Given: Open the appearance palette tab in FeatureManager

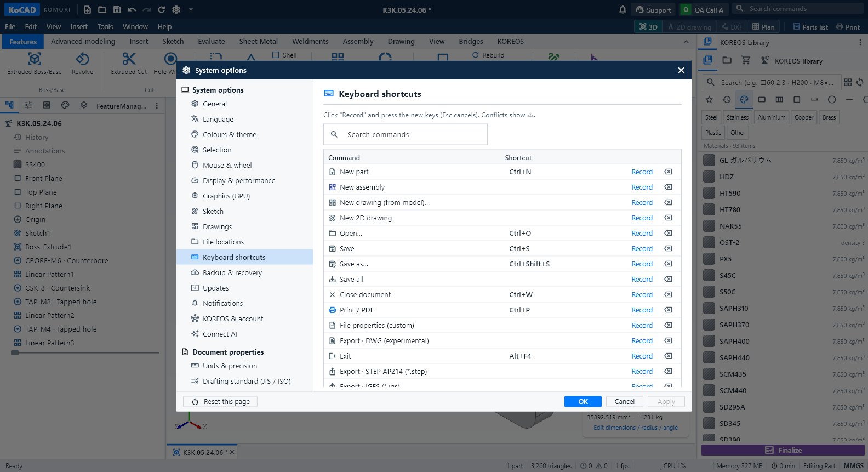Looking at the screenshot, I should (65, 105).
